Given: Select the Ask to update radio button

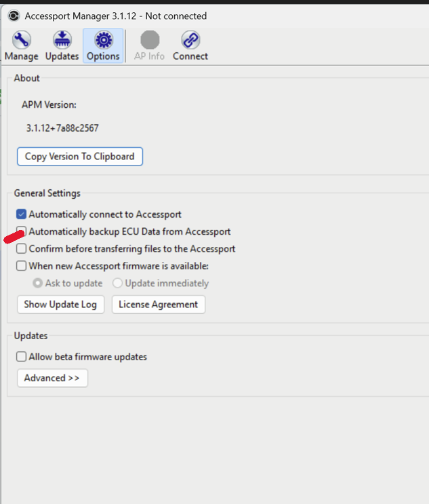Looking at the screenshot, I should click(37, 283).
